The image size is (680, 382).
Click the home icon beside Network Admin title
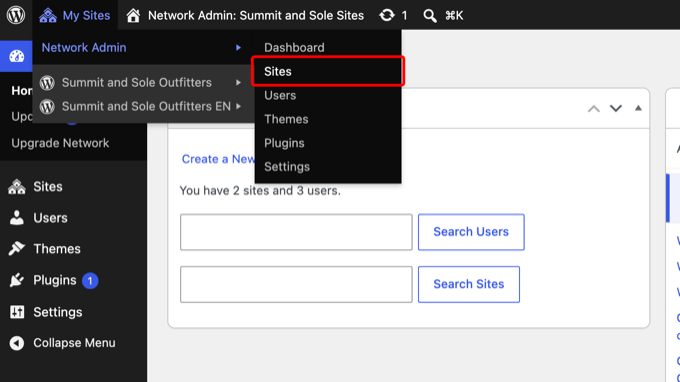tap(133, 16)
